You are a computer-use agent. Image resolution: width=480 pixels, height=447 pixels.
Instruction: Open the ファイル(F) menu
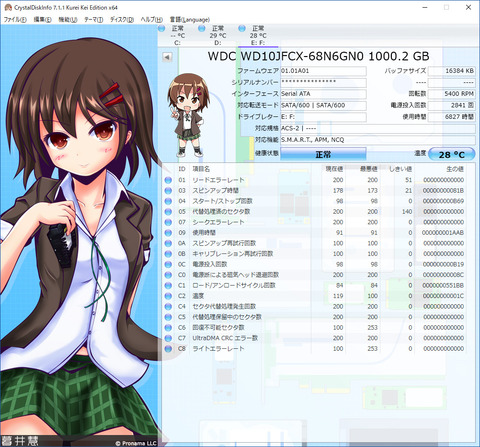click(x=15, y=19)
